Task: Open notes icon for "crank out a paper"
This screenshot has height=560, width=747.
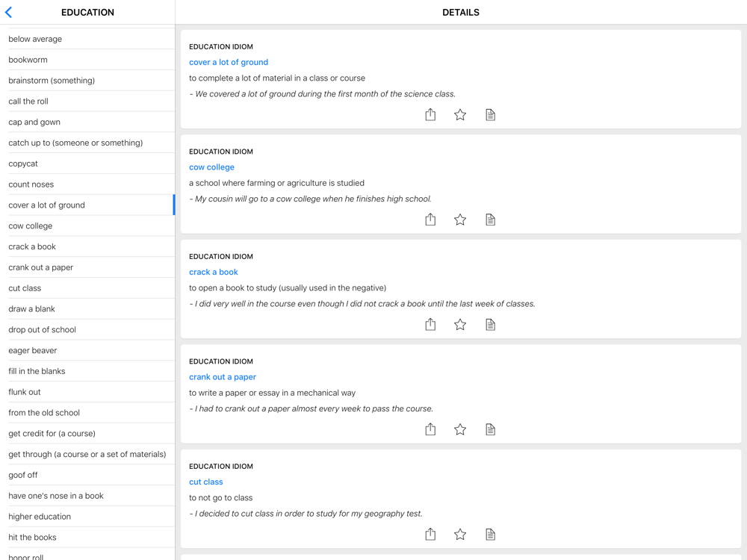Action: point(490,429)
